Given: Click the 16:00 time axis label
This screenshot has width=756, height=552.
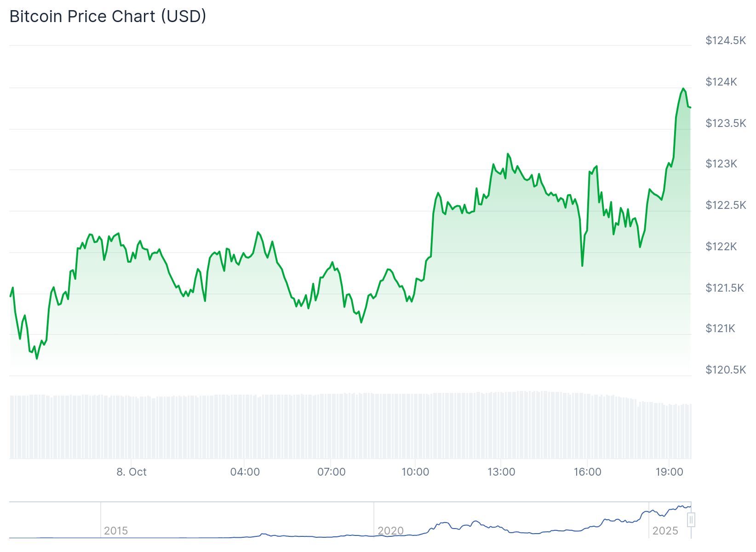Looking at the screenshot, I should [x=587, y=472].
